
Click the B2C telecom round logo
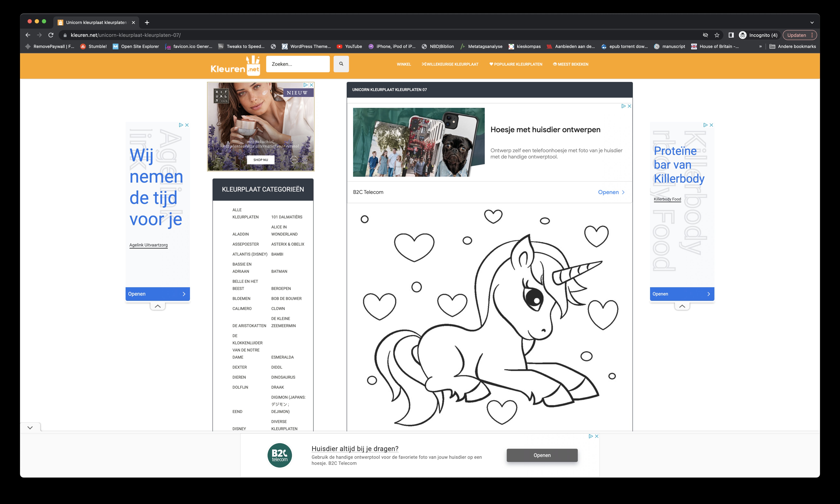tap(279, 455)
